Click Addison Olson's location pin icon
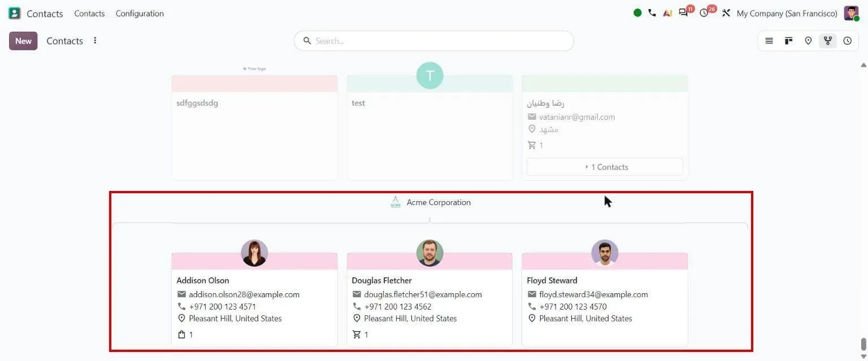The image size is (868, 361). 181,319
